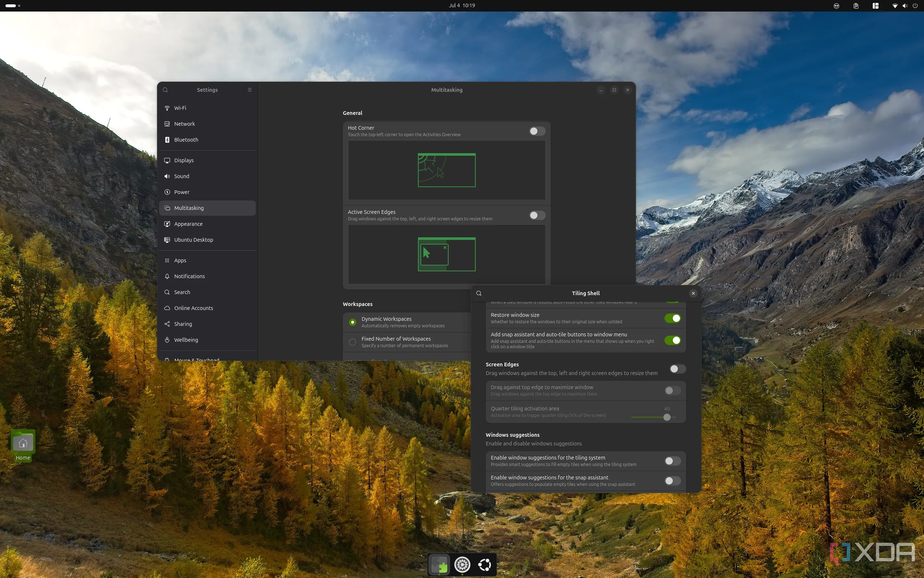Enable window suggestions for the tiling system
Viewport: 924px width, 578px height.
tap(672, 461)
